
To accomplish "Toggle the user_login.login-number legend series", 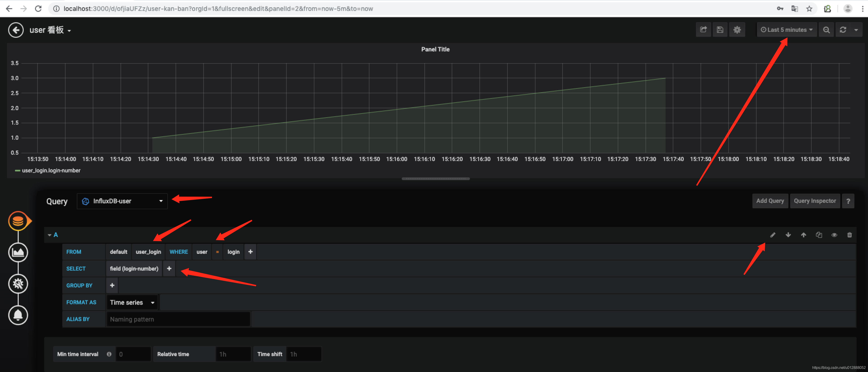I will [x=51, y=171].
